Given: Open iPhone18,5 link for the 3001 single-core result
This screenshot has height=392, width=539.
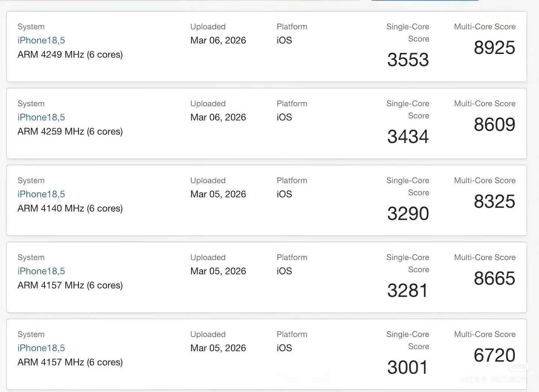Looking at the screenshot, I should coord(41,348).
